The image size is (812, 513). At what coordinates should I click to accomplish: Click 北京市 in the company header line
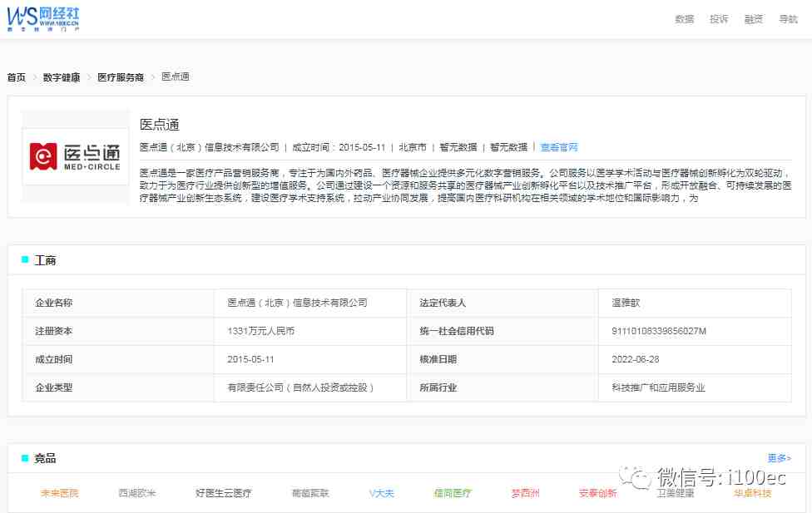(412, 147)
